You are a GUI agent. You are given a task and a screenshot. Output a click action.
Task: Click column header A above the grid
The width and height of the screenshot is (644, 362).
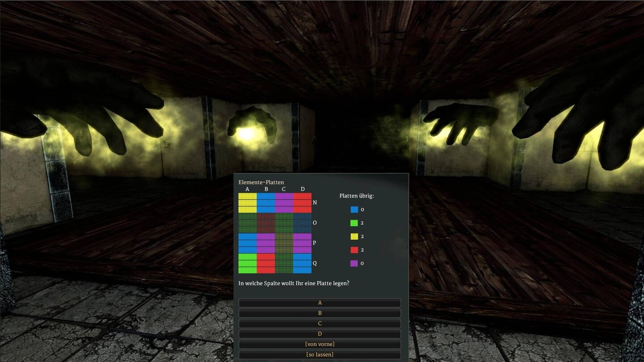(247, 189)
